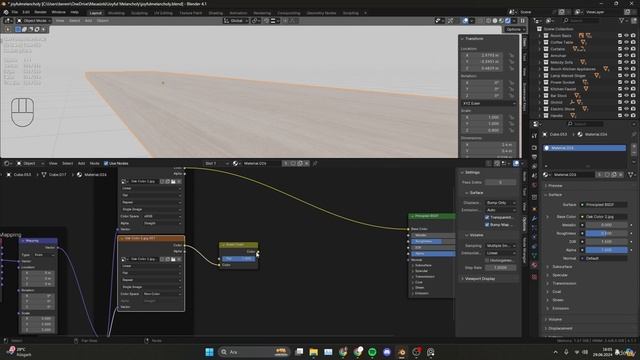Adjust the Alpha slider in material panel

pyautogui.click(x=606, y=250)
